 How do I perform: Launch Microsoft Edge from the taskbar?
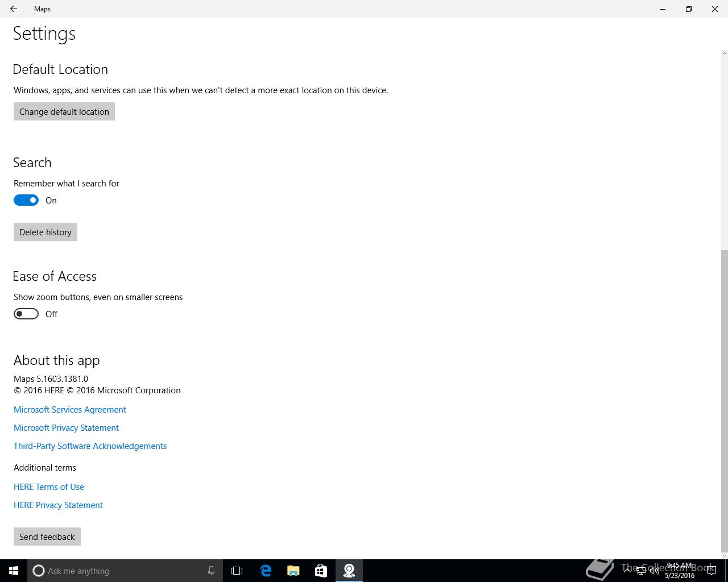(x=266, y=571)
